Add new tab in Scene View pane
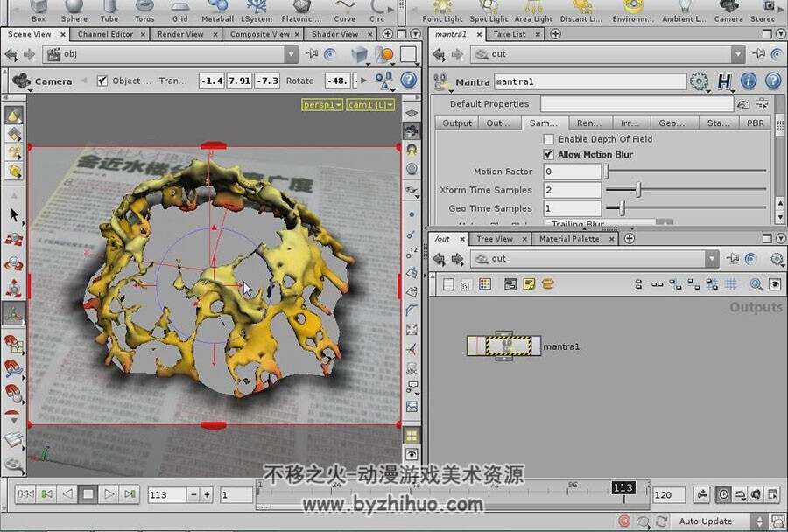This screenshot has height=532, width=788. coord(388,34)
